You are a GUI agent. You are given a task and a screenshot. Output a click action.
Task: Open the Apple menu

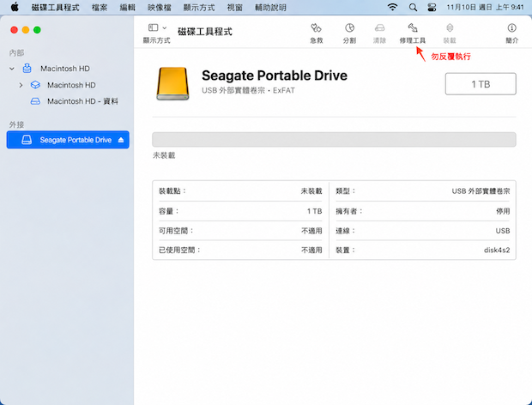click(15, 7)
